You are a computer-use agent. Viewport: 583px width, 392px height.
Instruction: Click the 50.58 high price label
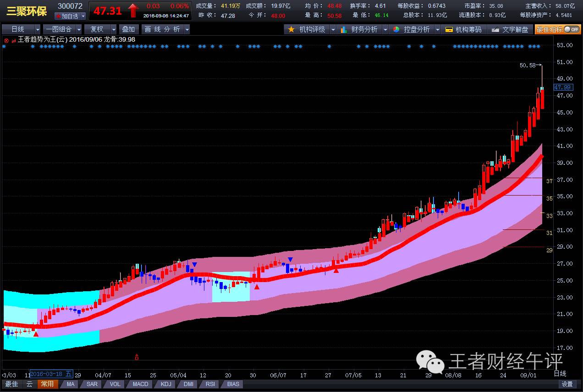(528, 65)
